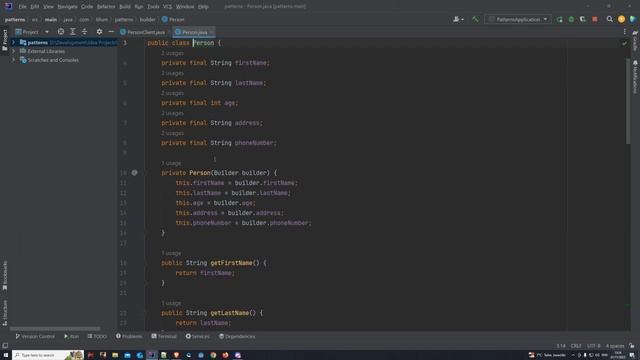Screen dimensions: 640x360
Task: Click the Collapse All icon in Project panel
Action: [x=84, y=31]
